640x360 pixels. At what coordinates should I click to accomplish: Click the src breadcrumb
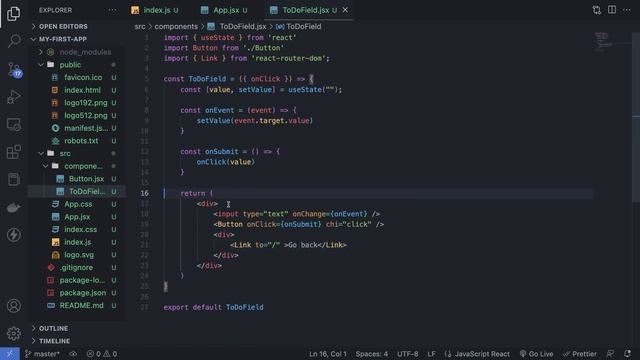pyautogui.click(x=140, y=27)
